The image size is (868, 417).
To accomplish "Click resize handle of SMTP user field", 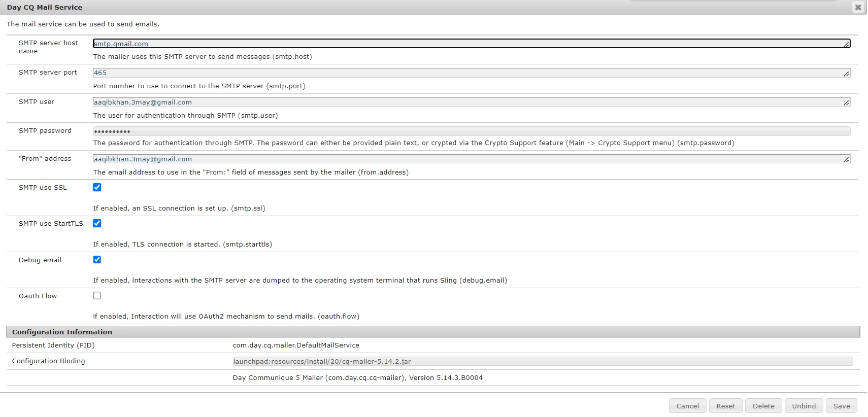I will [846, 103].
